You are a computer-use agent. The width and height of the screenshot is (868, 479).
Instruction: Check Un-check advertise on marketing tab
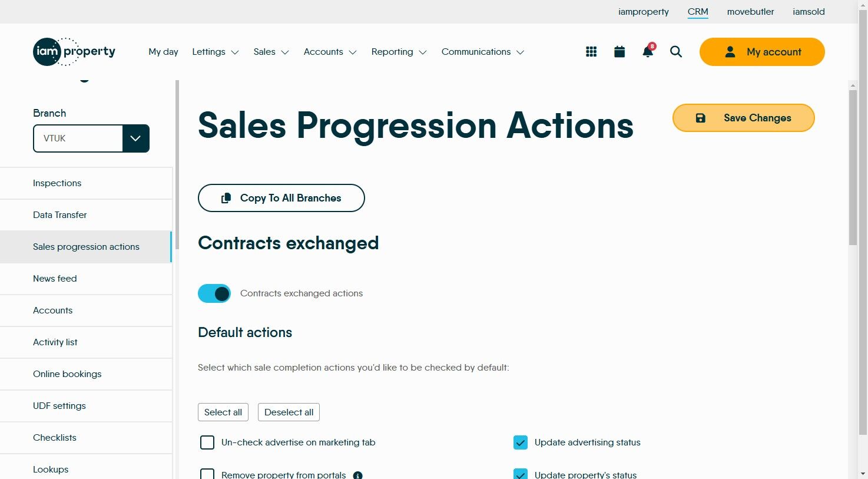pyautogui.click(x=207, y=442)
